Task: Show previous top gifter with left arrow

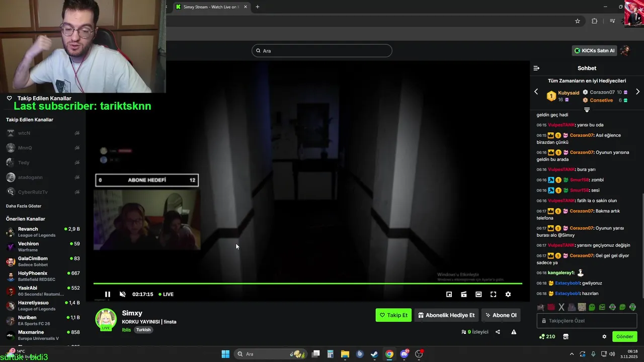Action: pyautogui.click(x=536, y=92)
